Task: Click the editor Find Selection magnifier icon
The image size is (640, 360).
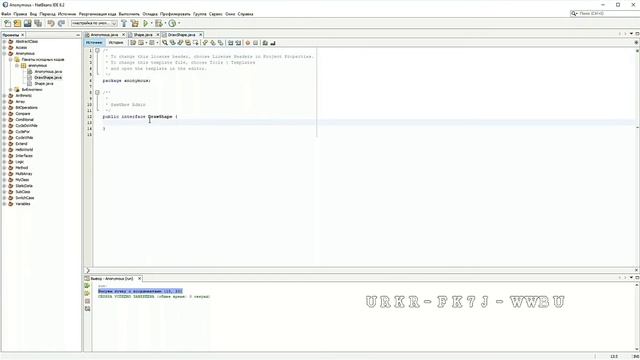Action: (164, 43)
